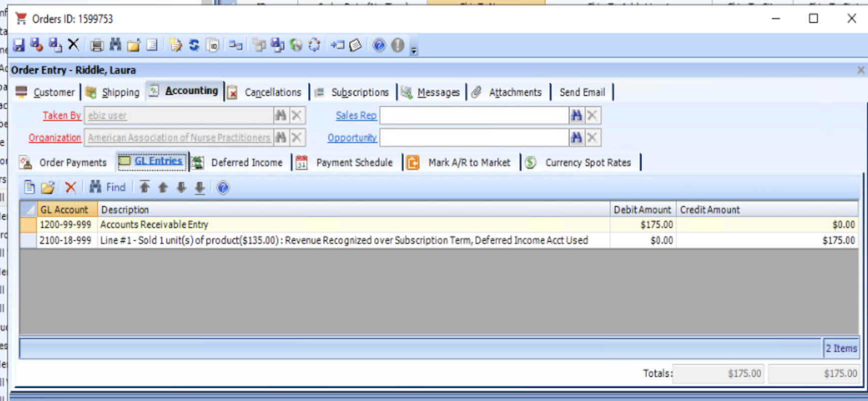Click the Save and New record icon
Image resolution: width=868 pixels, height=401 pixels.
click(x=55, y=45)
